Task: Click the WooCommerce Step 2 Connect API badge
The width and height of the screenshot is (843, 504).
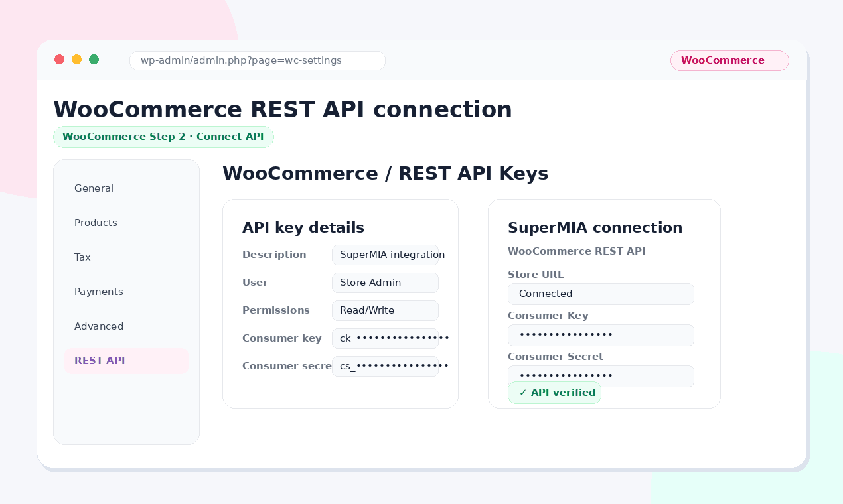Action: (163, 137)
